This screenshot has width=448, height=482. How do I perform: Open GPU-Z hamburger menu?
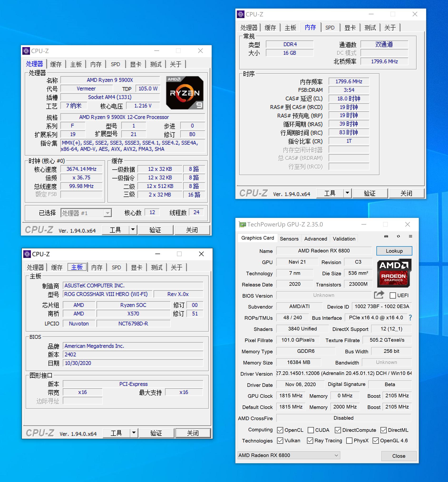coord(411,236)
